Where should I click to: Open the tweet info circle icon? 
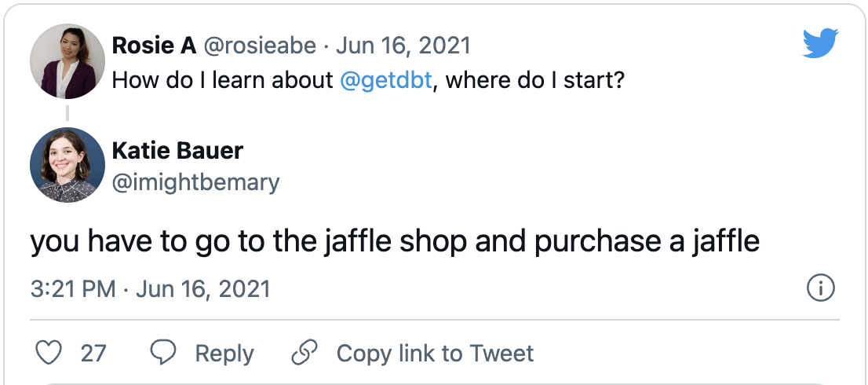coord(820,288)
